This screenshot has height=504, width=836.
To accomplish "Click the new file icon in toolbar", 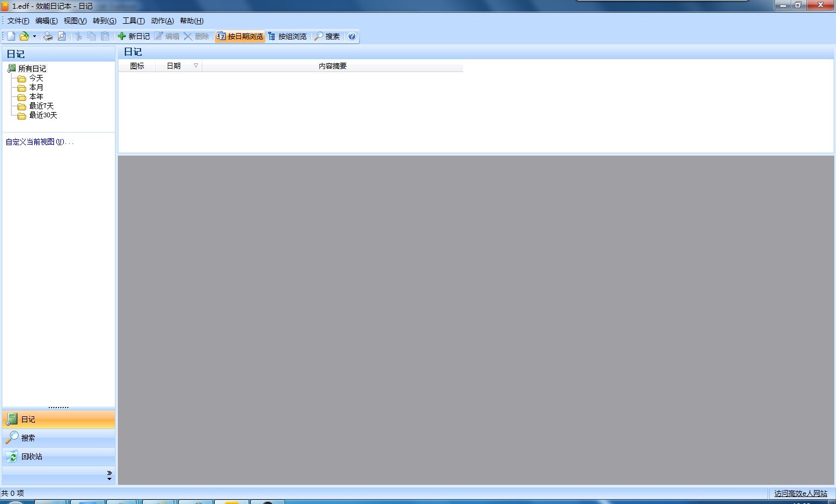I will 11,36.
